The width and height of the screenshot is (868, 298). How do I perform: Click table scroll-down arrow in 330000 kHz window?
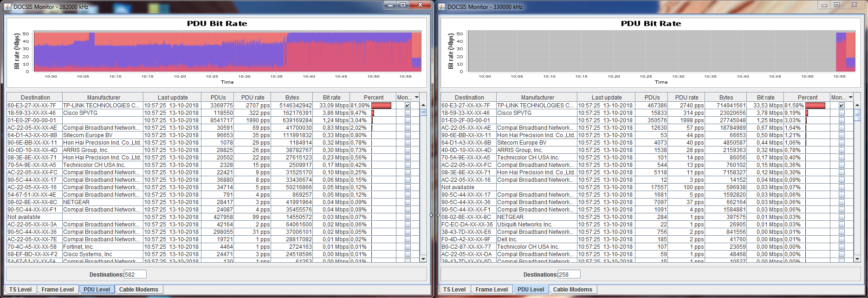[857, 258]
